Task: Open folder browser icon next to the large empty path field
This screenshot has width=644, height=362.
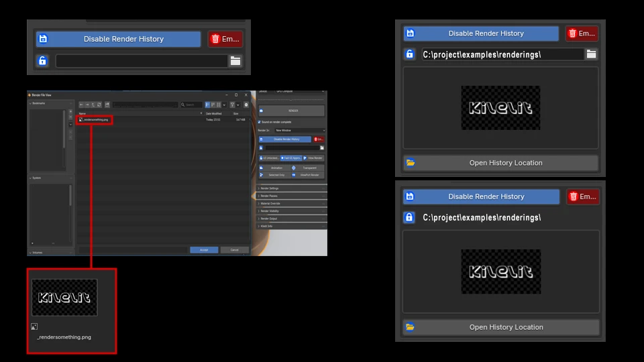Action: tap(235, 61)
